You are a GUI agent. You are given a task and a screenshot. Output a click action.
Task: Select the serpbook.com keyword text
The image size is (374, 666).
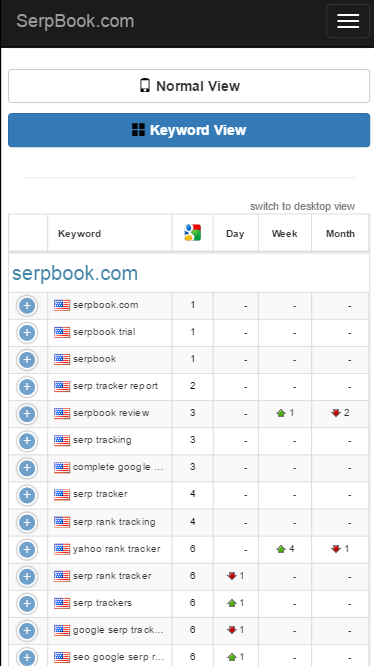coord(106,305)
